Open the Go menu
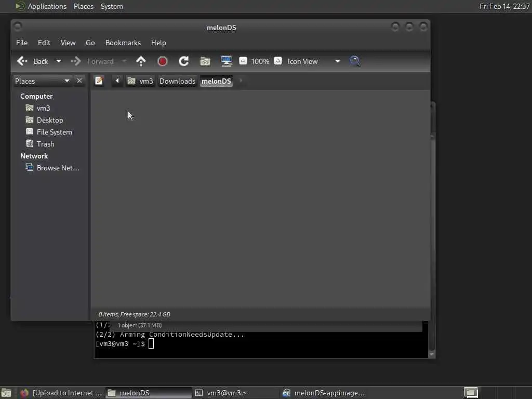Viewport: 532px width, 399px height. tap(90, 43)
